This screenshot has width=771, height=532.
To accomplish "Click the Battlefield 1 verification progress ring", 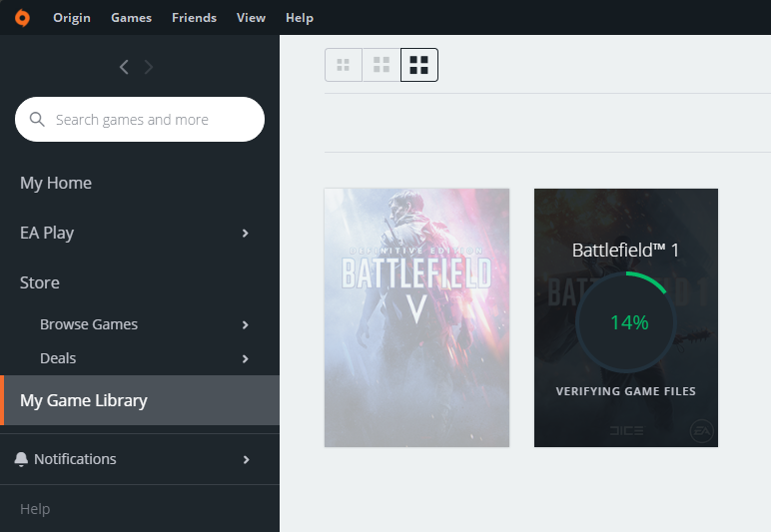I will click(626, 322).
